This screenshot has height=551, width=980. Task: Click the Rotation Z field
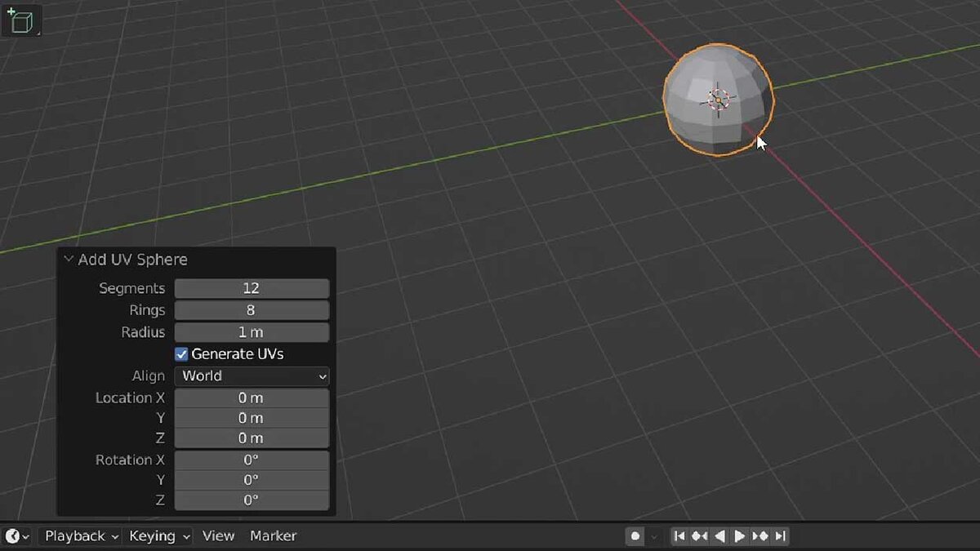(x=252, y=500)
